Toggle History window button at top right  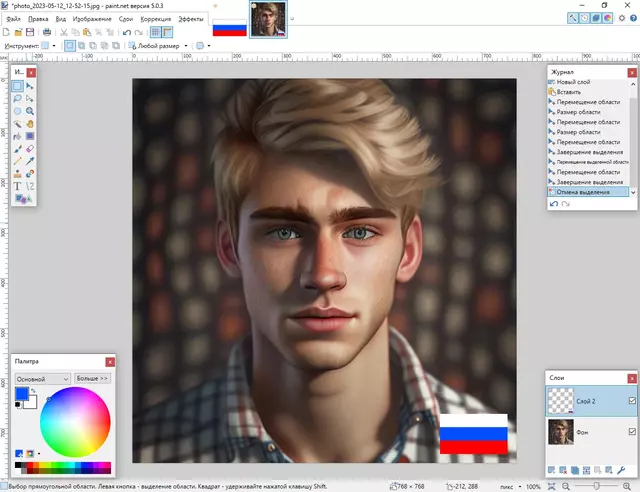[x=584, y=18]
